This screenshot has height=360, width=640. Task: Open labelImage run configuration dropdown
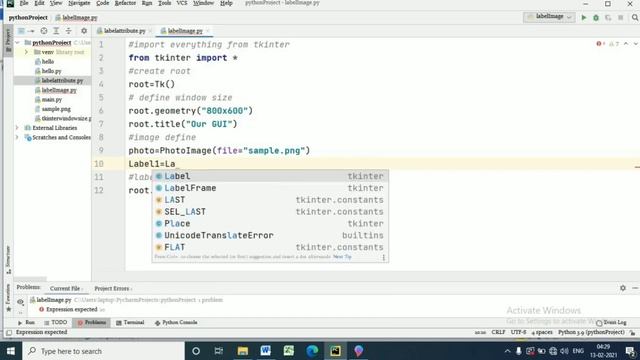point(549,17)
